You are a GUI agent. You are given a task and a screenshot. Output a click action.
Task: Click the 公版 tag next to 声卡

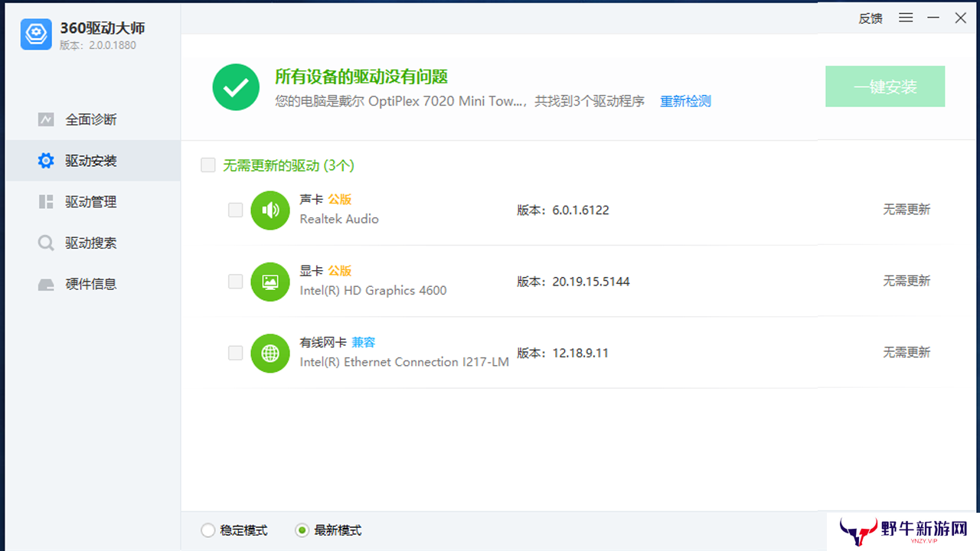(340, 199)
